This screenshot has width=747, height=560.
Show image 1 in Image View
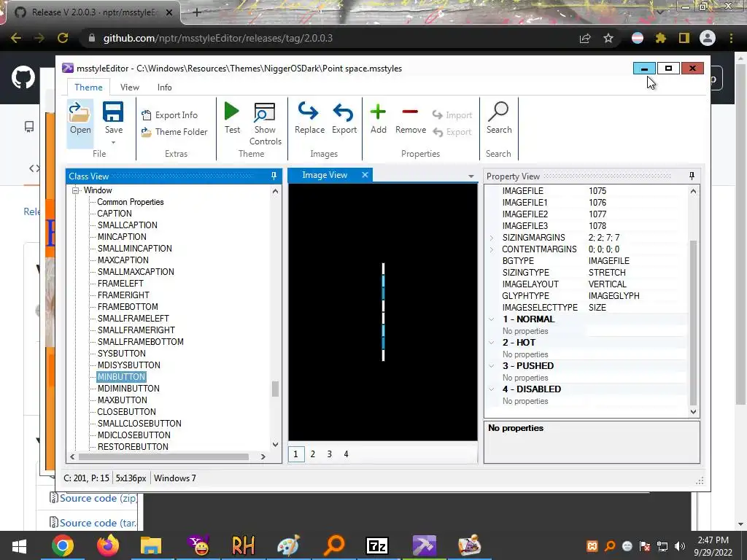(x=296, y=454)
